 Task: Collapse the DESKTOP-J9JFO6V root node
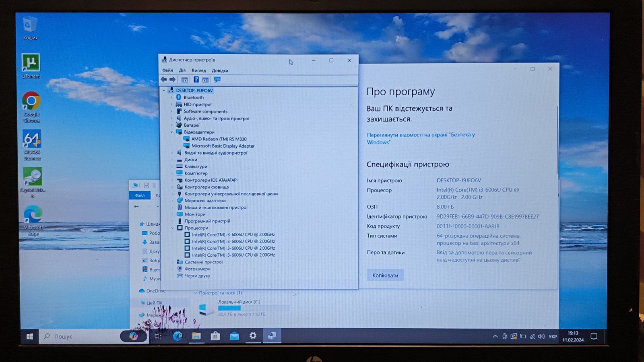tap(164, 90)
